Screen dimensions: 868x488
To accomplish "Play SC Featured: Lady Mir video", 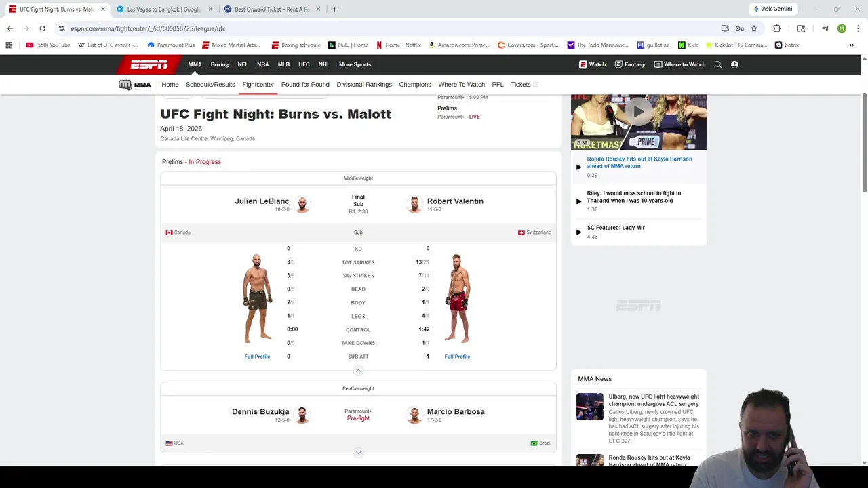I will click(578, 232).
